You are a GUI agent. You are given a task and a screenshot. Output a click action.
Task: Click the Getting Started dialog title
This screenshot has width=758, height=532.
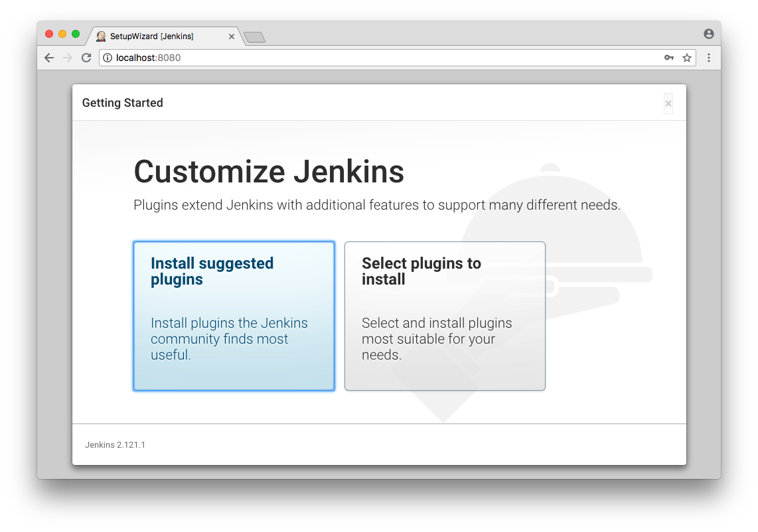(122, 103)
